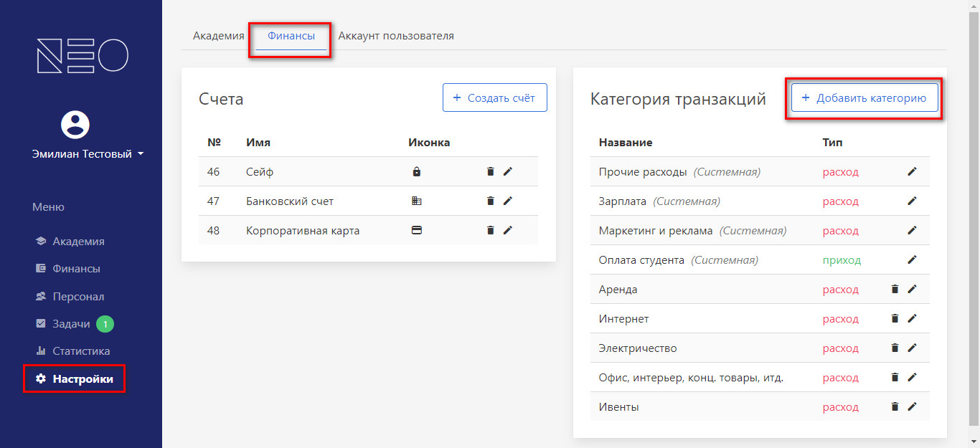This screenshot has height=448, width=980.
Task: Open Финансы in the sidebar menu
Action: click(x=76, y=269)
